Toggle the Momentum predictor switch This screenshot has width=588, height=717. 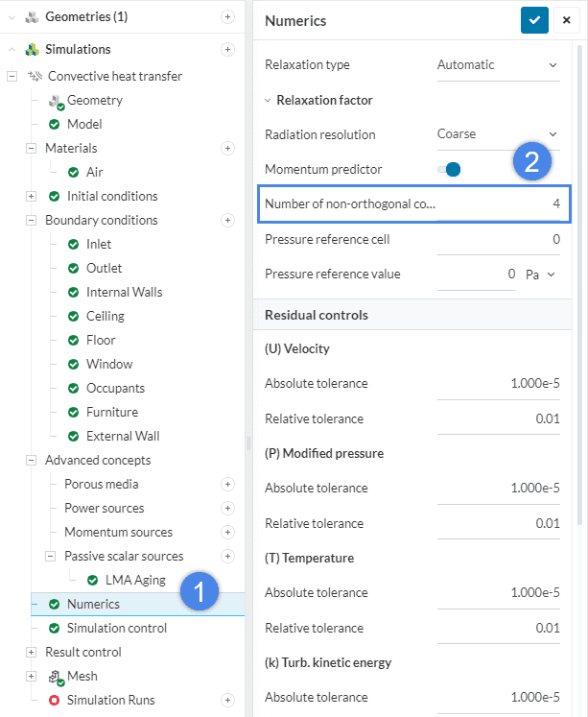coord(449,170)
